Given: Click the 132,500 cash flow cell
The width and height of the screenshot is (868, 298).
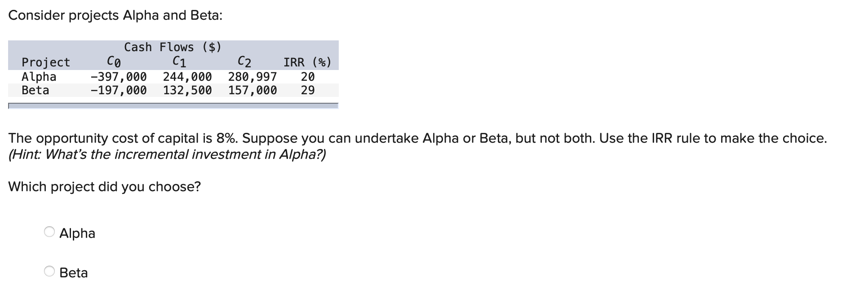Looking at the screenshot, I should point(187,90).
